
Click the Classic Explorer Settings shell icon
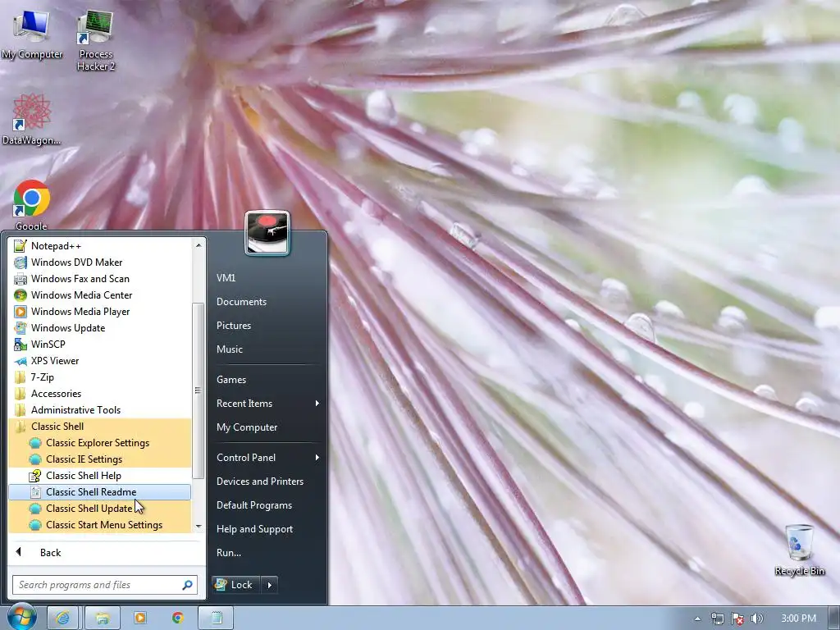[x=35, y=443]
